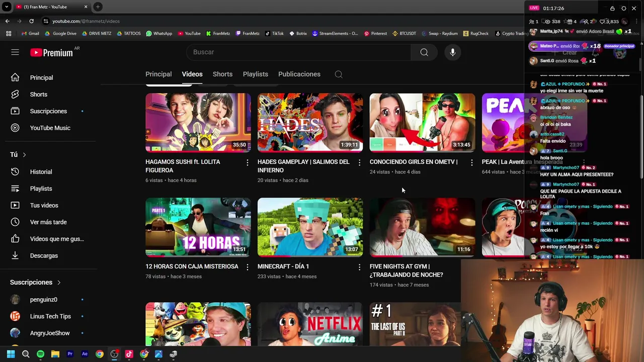Switch to the Publicaciones channel tab

[x=299, y=74]
